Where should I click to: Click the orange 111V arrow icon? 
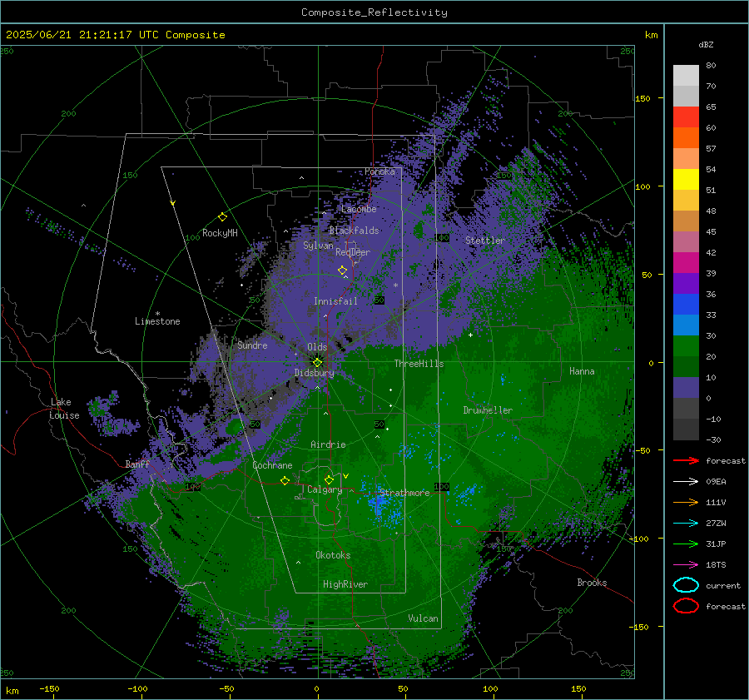click(686, 502)
